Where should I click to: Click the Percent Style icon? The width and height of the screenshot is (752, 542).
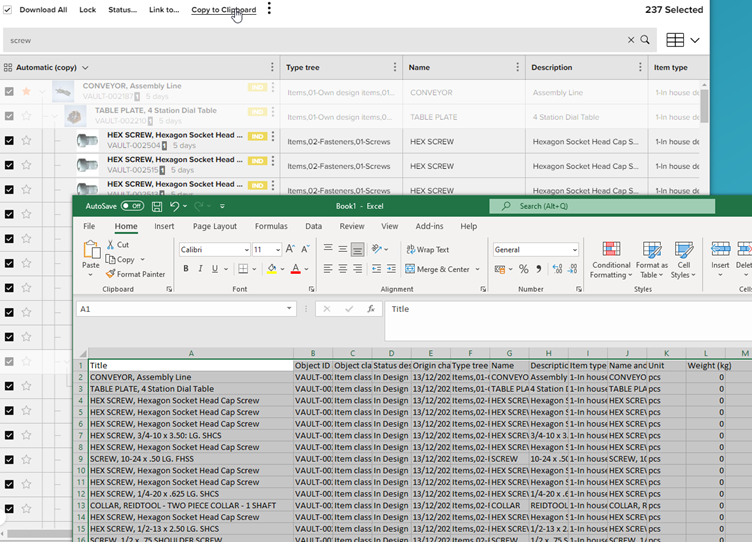(x=524, y=269)
